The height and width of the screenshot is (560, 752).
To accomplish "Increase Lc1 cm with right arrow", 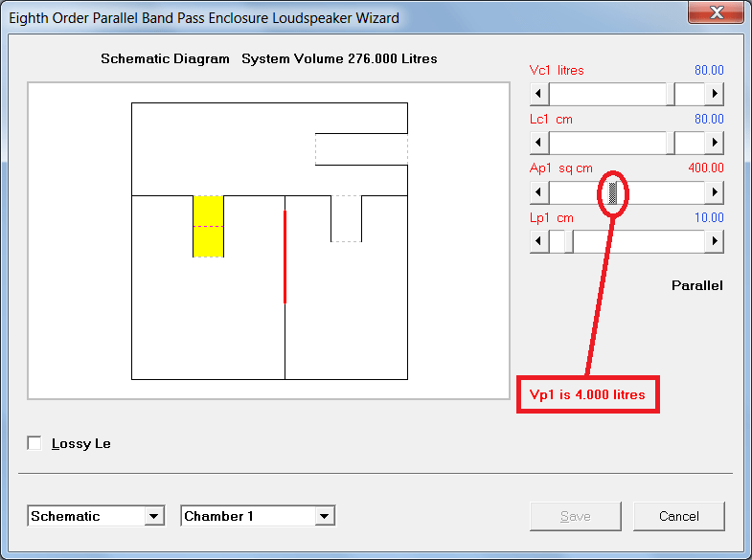I will tap(714, 143).
